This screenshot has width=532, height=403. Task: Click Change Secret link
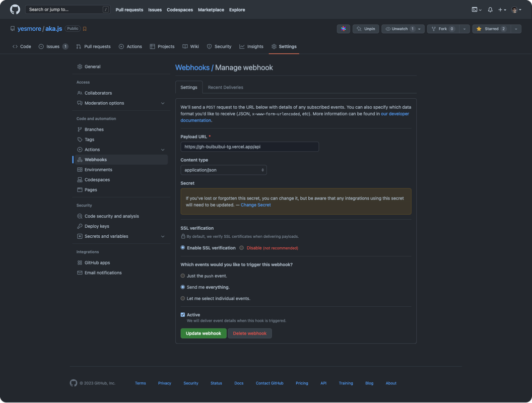(256, 205)
